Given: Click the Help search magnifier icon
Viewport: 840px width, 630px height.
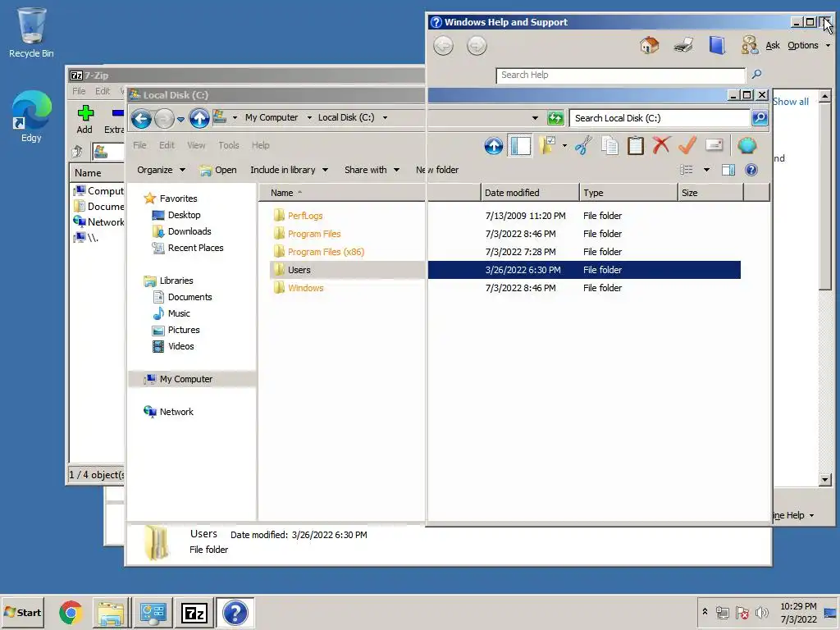Looking at the screenshot, I should coord(756,74).
